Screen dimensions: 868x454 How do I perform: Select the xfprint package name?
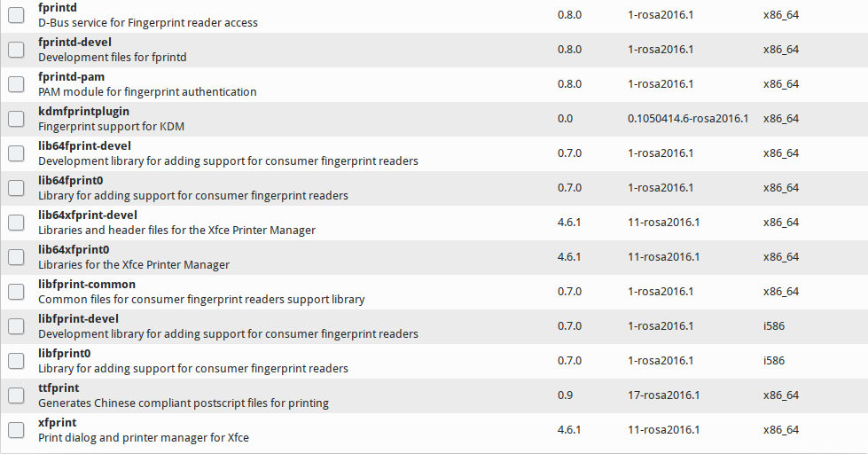tap(58, 423)
